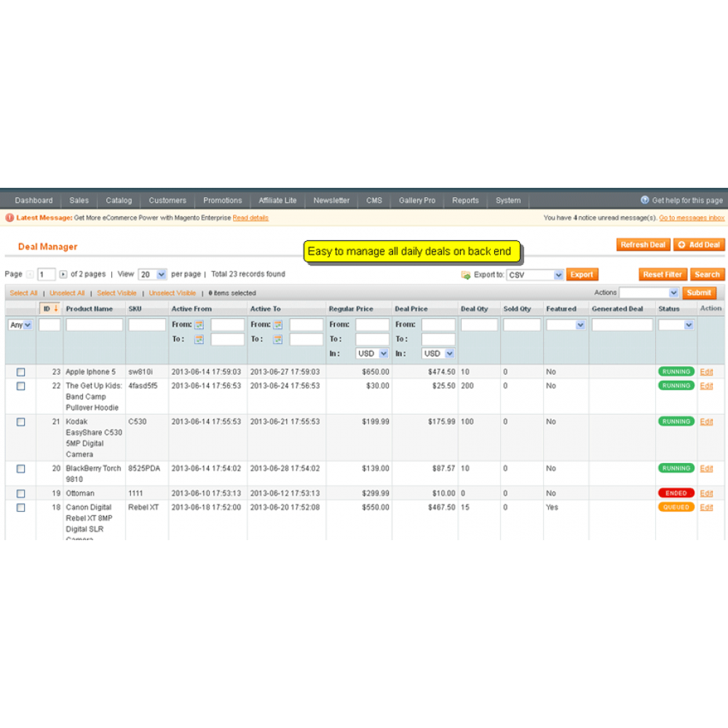The width and height of the screenshot is (728, 728).
Task: Open the Active From date picker calendar
Action: tap(199, 323)
